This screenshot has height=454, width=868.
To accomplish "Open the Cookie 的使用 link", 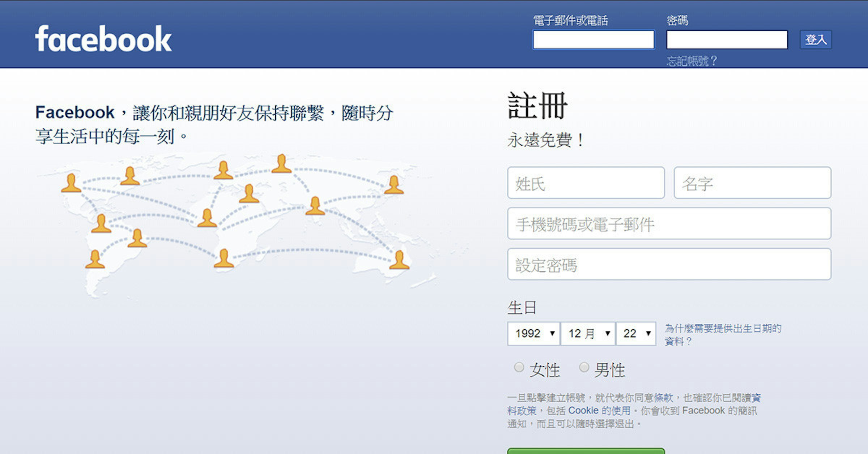I will 599,411.
